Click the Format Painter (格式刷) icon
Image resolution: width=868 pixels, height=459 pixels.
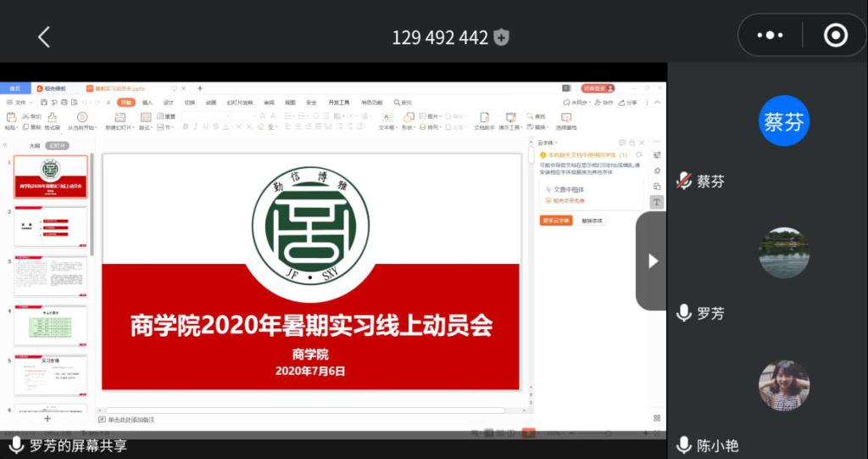point(53,117)
